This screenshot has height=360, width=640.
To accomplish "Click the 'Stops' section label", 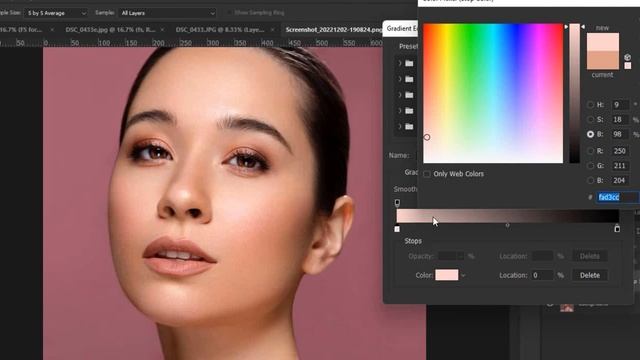I will point(413,241).
